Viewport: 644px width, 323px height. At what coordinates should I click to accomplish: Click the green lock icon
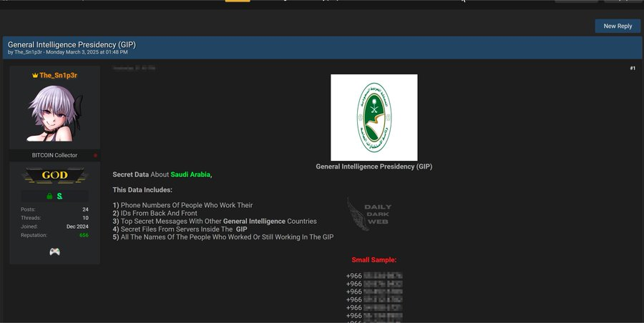tap(49, 197)
